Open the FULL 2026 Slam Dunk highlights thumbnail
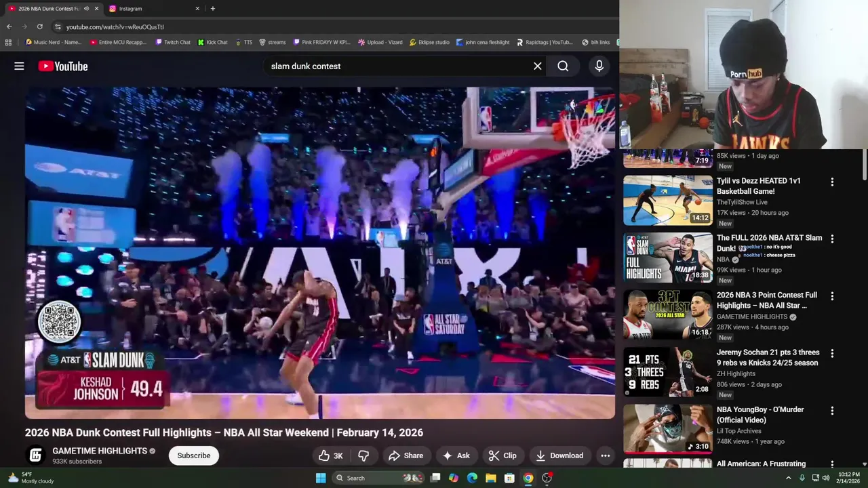 [668, 258]
